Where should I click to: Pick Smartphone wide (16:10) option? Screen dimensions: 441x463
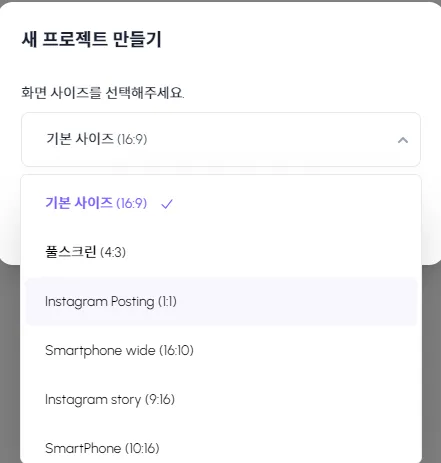(x=221, y=350)
